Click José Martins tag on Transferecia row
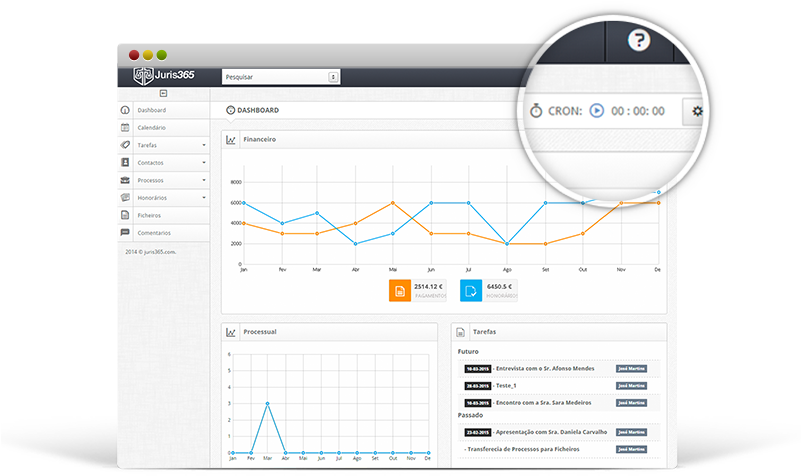The width and height of the screenshot is (801, 476). click(631, 449)
